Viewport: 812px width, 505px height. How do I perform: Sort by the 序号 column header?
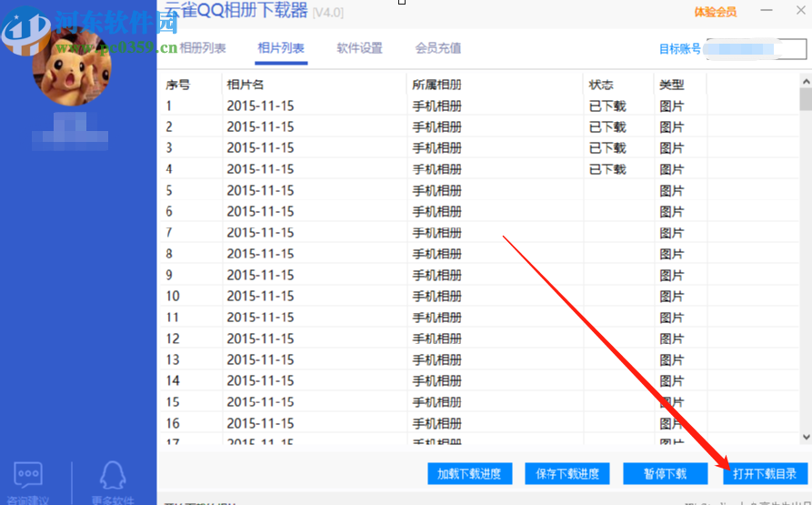click(x=177, y=85)
